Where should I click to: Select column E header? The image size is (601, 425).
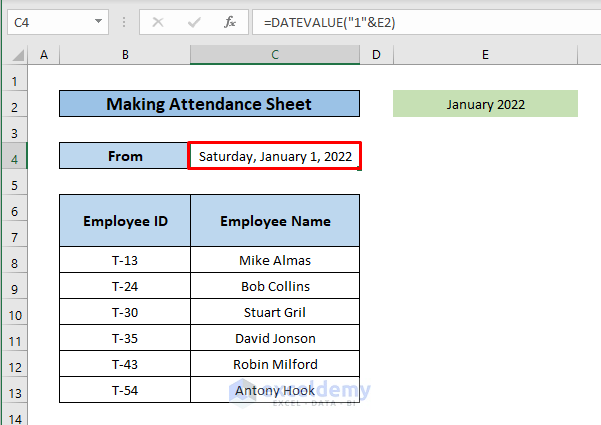click(485, 56)
